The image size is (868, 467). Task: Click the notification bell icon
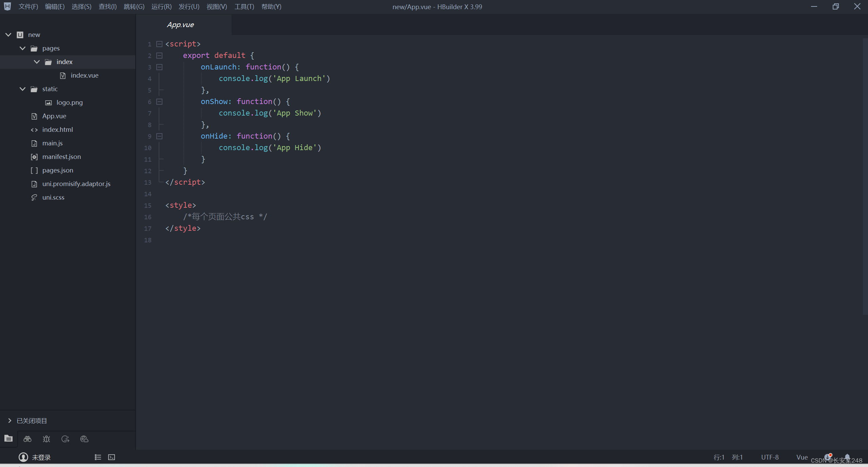(847, 456)
